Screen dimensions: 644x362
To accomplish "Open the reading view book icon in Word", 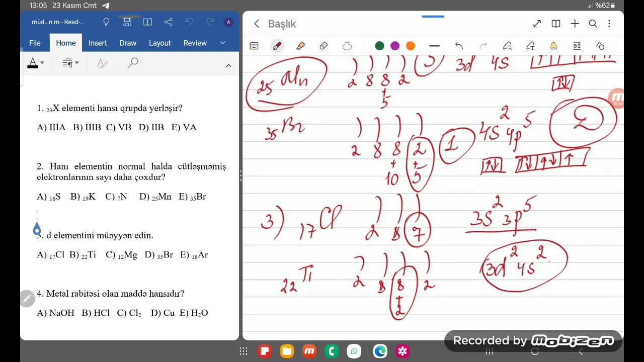I will [147, 22].
